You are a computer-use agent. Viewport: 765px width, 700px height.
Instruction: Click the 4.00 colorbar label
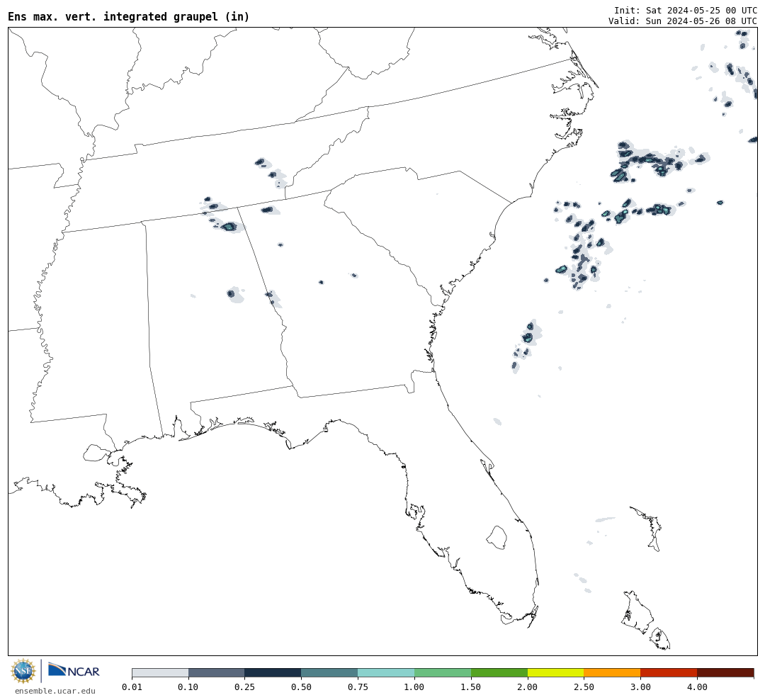[697, 687]
